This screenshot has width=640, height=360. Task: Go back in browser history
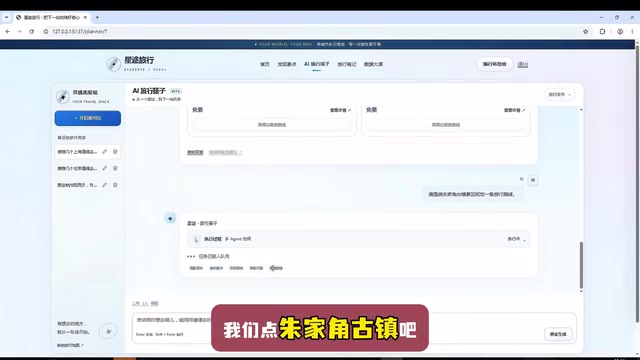(x=7, y=31)
